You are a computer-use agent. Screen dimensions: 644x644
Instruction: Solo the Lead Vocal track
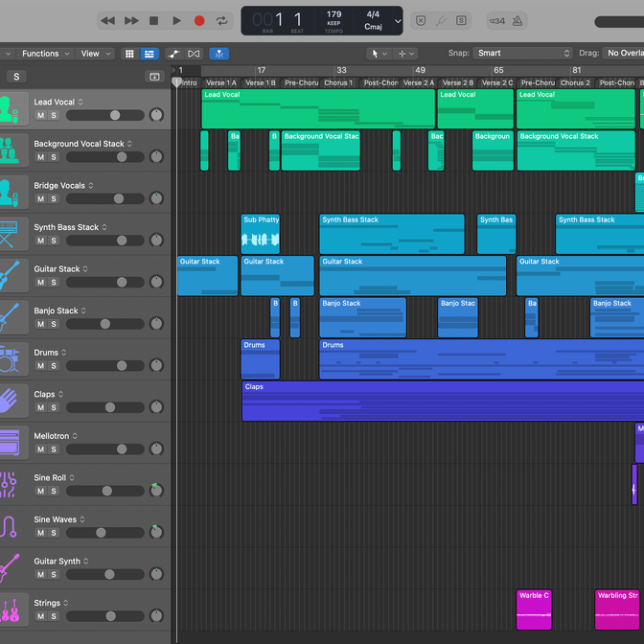[x=54, y=115]
